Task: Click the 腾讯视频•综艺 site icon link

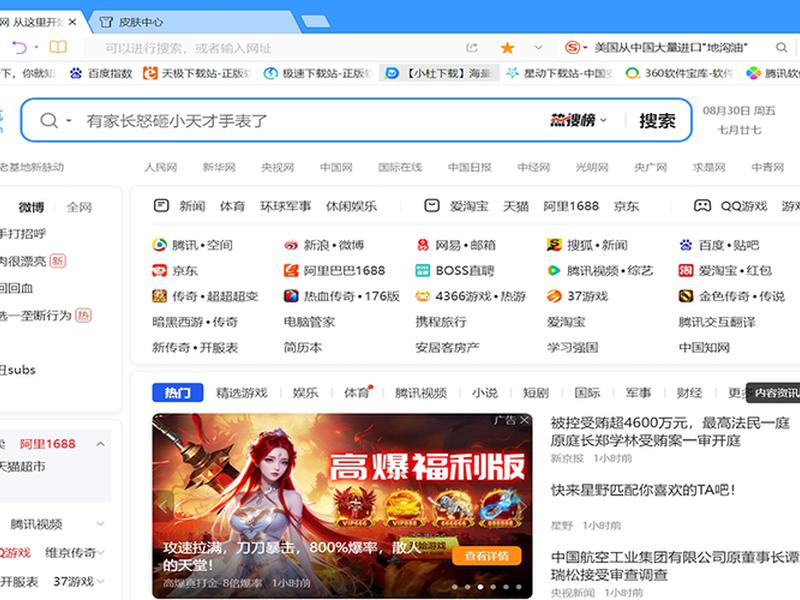Action: coord(600,271)
